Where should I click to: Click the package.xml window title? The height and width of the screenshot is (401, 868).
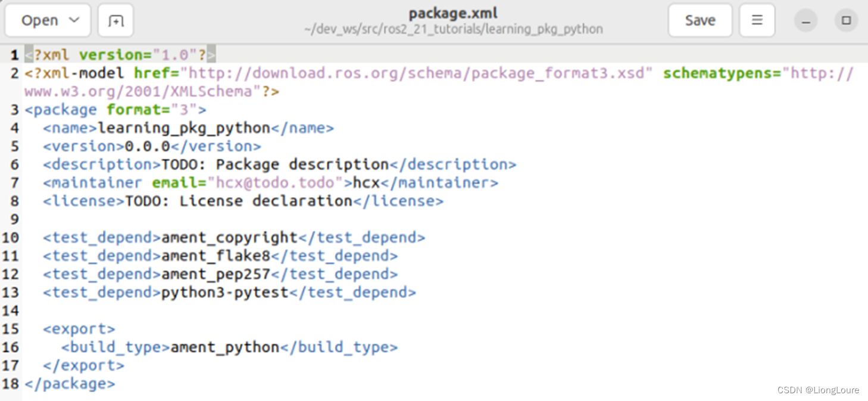[x=453, y=13]
